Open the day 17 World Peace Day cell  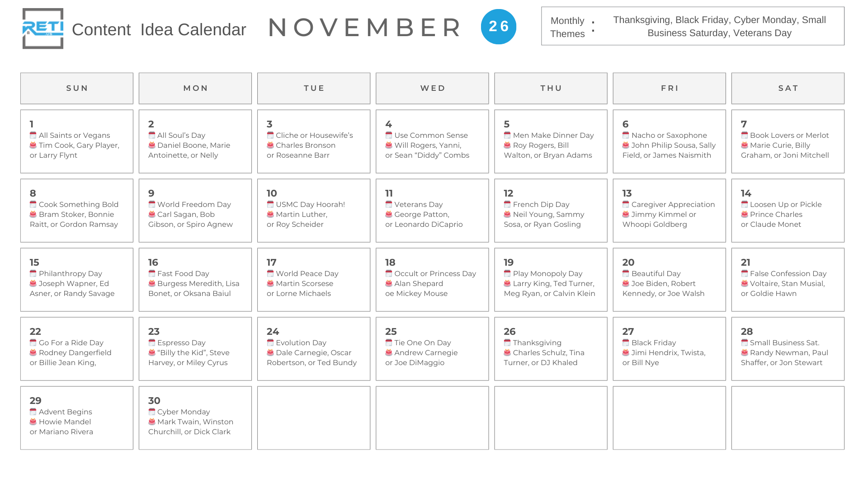(x=314, y=280)
